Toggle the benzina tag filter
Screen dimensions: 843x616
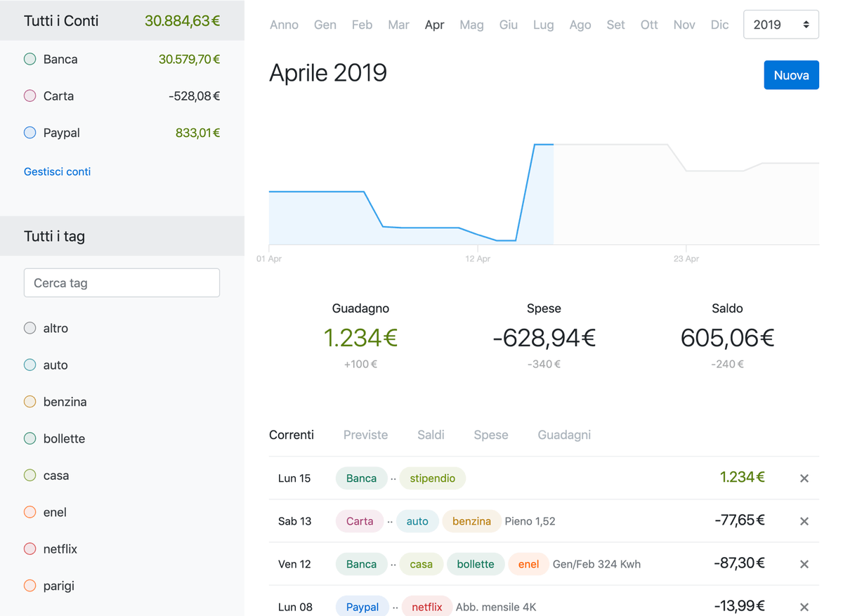click(30, 402)
